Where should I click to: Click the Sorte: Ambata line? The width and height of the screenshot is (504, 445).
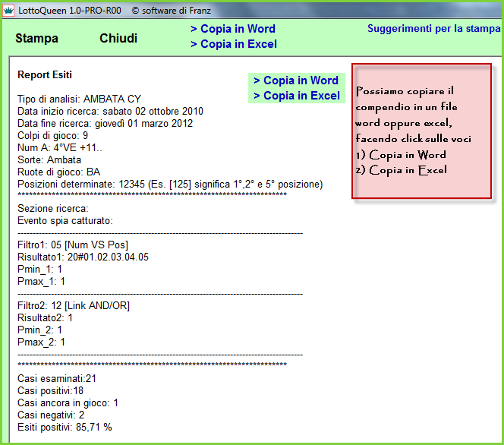pos(49,159)
